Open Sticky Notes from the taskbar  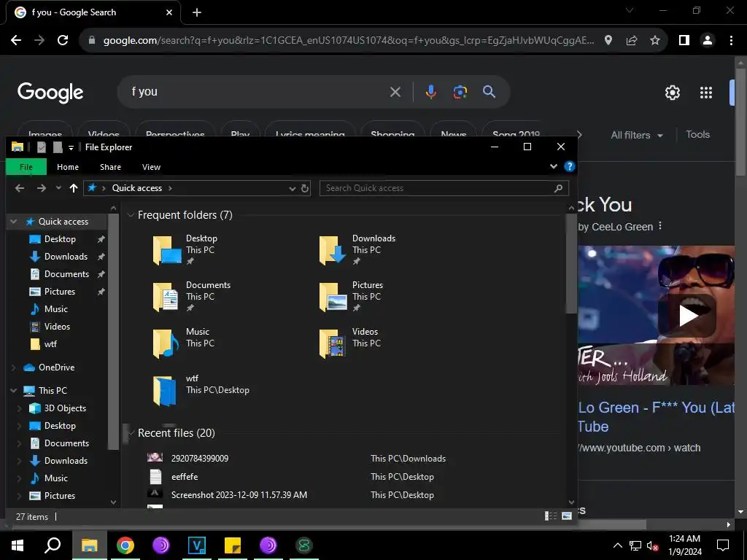pyautogui.click(x=233, y=545)
